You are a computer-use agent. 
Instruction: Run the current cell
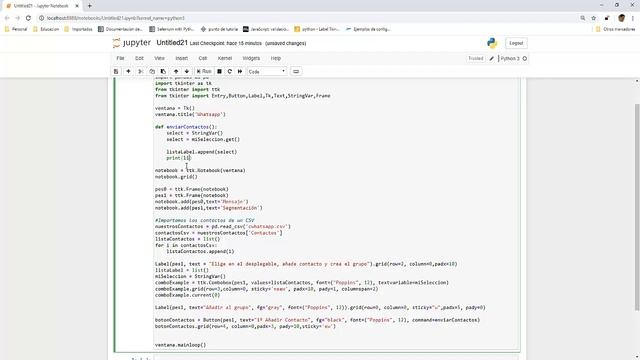tap(204, 71)
